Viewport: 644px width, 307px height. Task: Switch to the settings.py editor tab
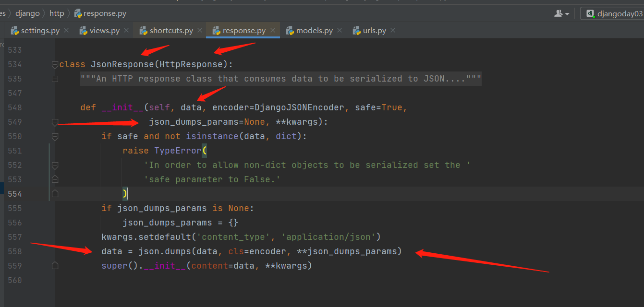[x=40, y=30]
